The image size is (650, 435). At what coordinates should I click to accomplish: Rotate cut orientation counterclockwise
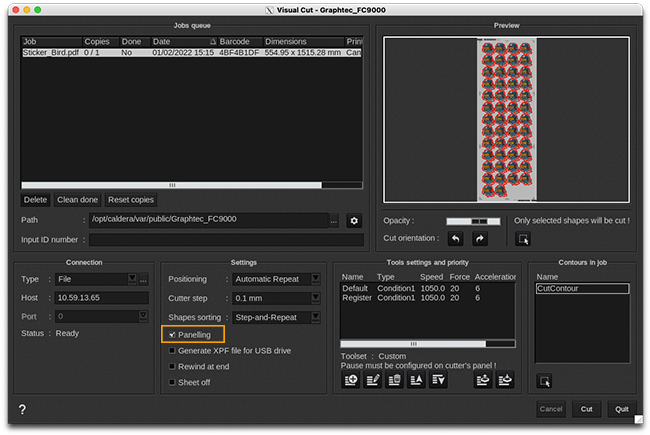point(455,239)
